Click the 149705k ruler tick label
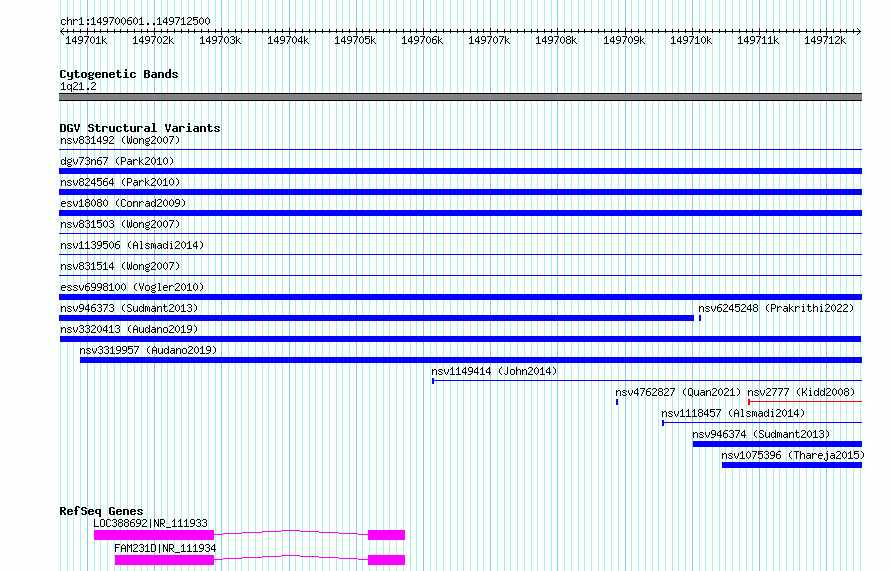The height and width of the screenshot is (571, 890). click(x=355, y=40)
